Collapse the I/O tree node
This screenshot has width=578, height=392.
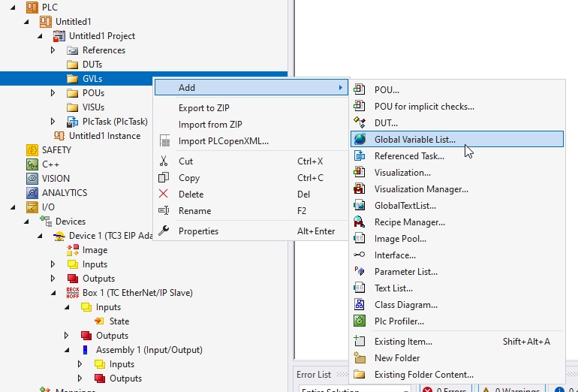(13, 207)
